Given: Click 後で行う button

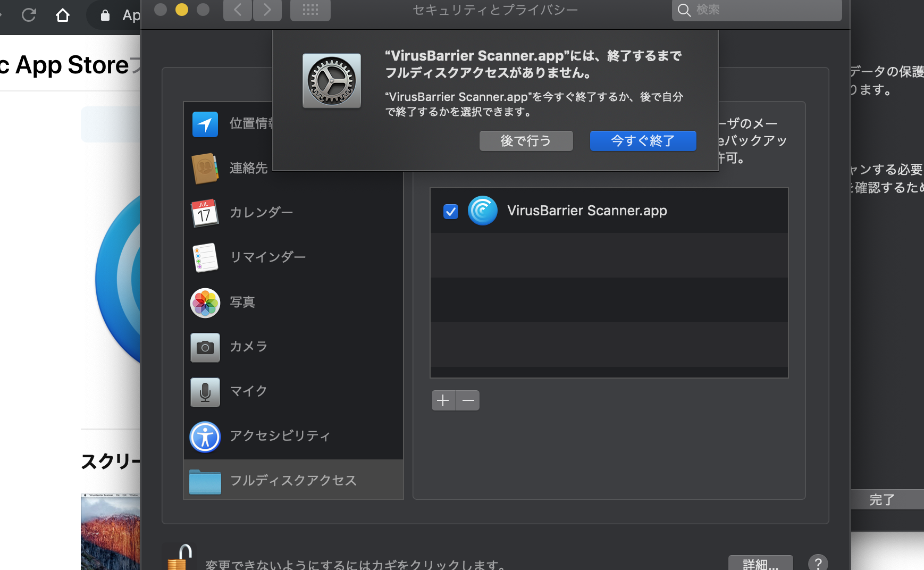Looking at the screenshot, I should click(x=526, y=141).
